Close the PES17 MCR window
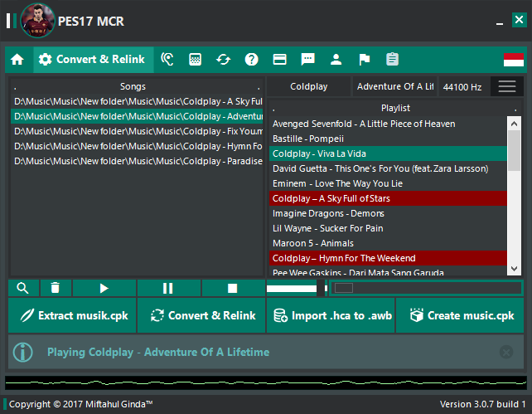Image resolution: width=532 pixels, height=414 pixels. tap(519, 20)
